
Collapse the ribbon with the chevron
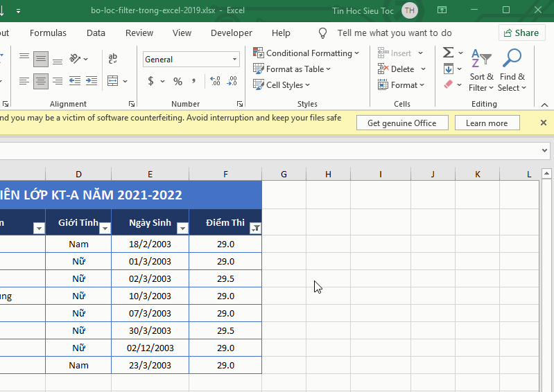point(544,105)
